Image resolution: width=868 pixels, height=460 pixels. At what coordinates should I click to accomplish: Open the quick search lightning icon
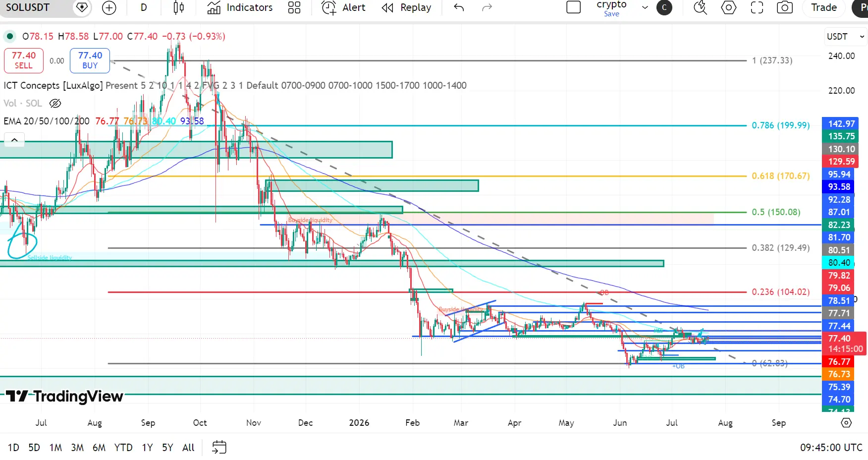pyautogui.click(x=700, y=7)
